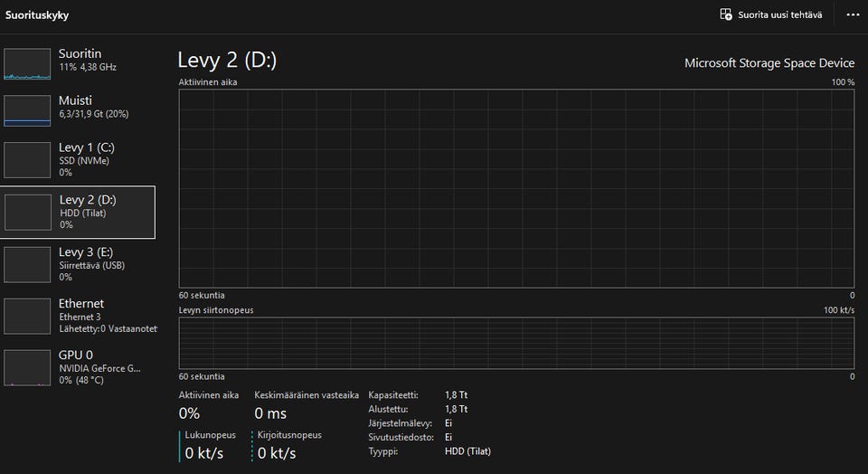The width and height of the screenshot is (868, 474).
Task: Click the Ethernet 3 label
Action: pyautogui.click(x=80, y=317)
